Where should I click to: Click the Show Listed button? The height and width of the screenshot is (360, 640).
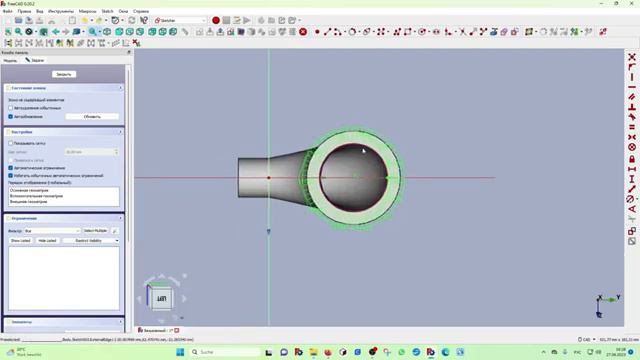click(x=21, y=241)
